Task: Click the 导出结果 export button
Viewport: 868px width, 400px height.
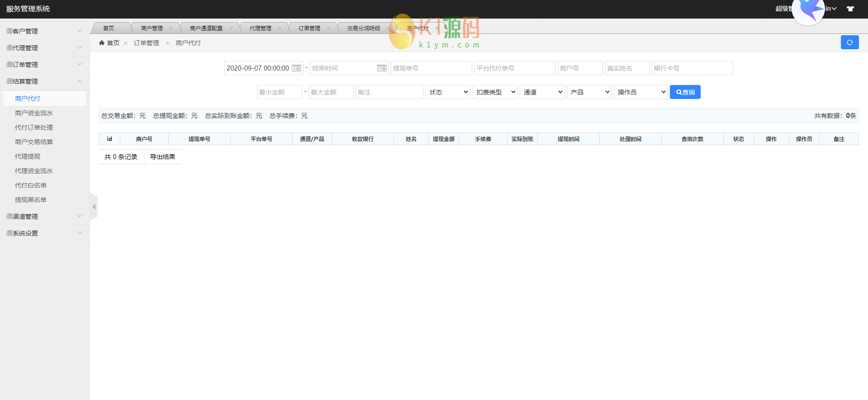Action: tap(162, 157)
